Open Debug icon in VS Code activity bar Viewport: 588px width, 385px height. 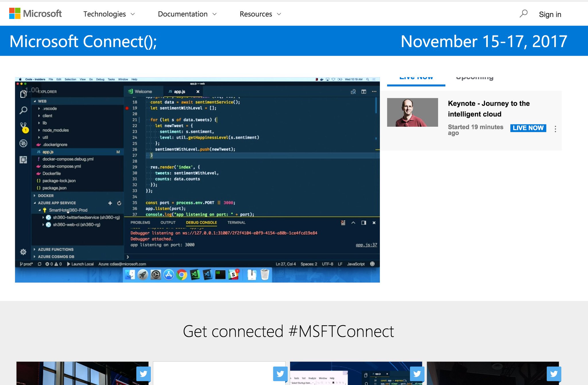[23, 143]
